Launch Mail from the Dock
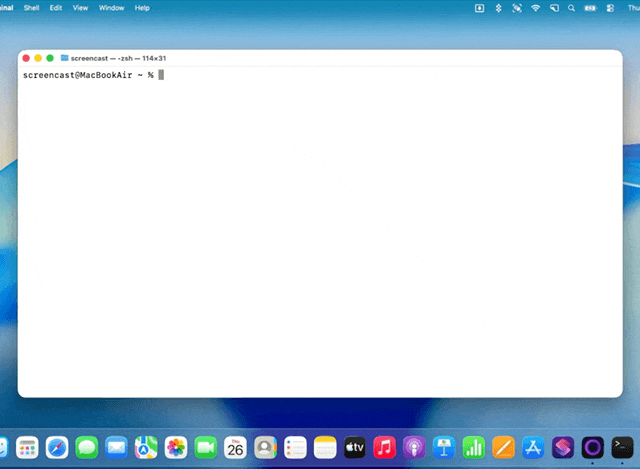Image resolution: width=640 pixels, height=469 pixels. [x=116, y=447]
